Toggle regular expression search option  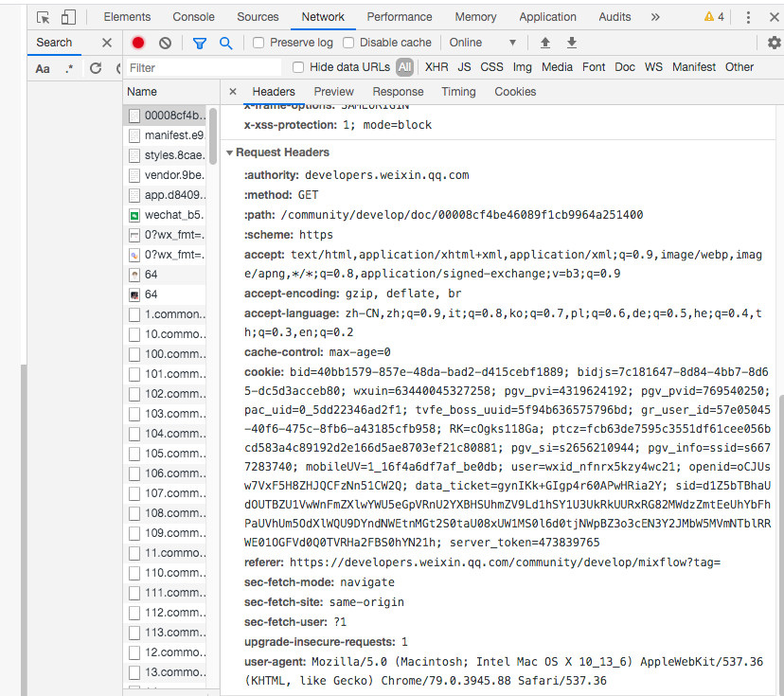[x=69, y=68]
